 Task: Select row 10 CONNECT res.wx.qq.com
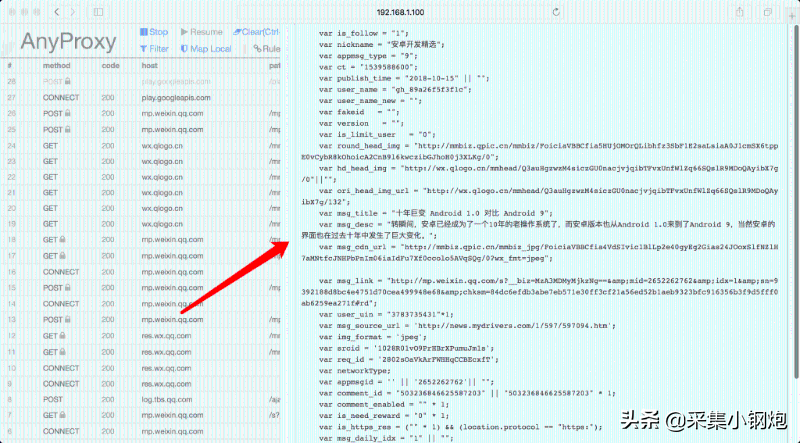140,368
